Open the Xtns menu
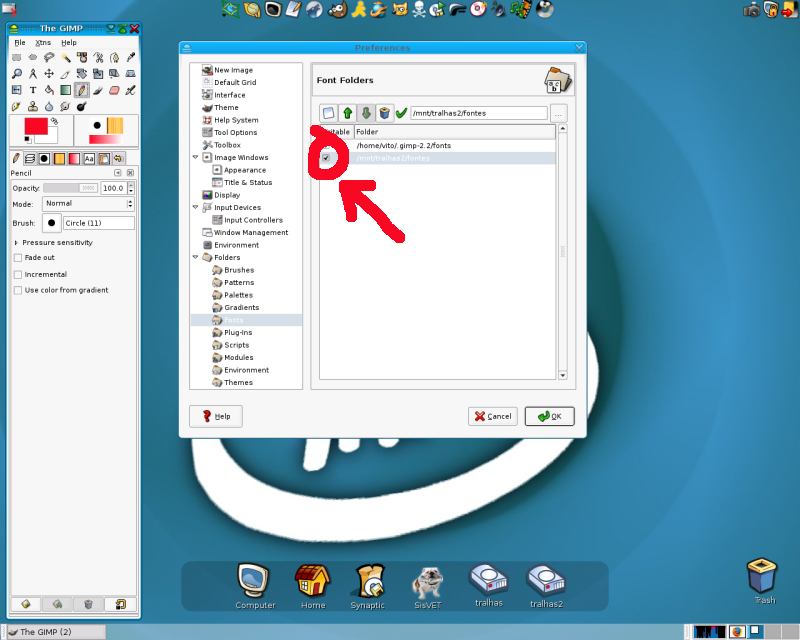800x640 pixels. [x=43, y=42]
